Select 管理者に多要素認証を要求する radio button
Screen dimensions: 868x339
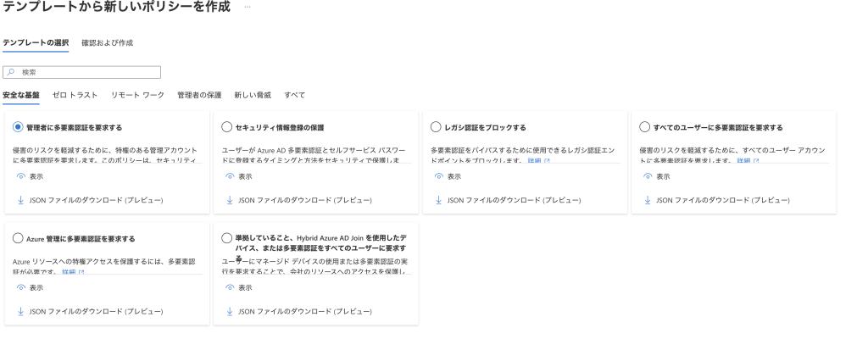coord(18,127)
